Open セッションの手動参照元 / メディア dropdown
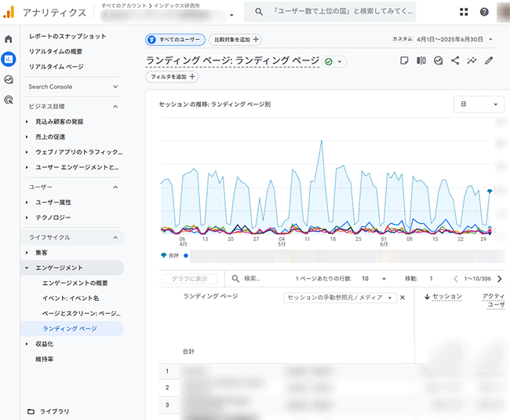 coord(341,298)
